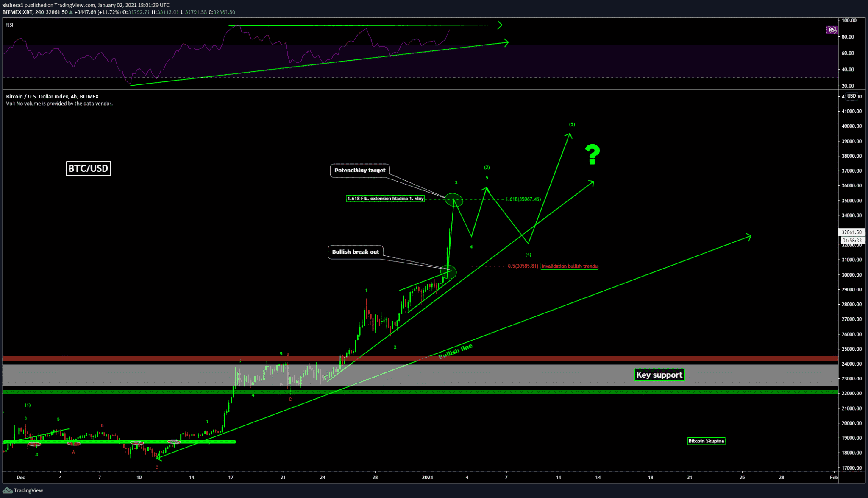Open the USD currency selector on the price scale
This screenshot has width=868, height=498.
pos(851,96)
